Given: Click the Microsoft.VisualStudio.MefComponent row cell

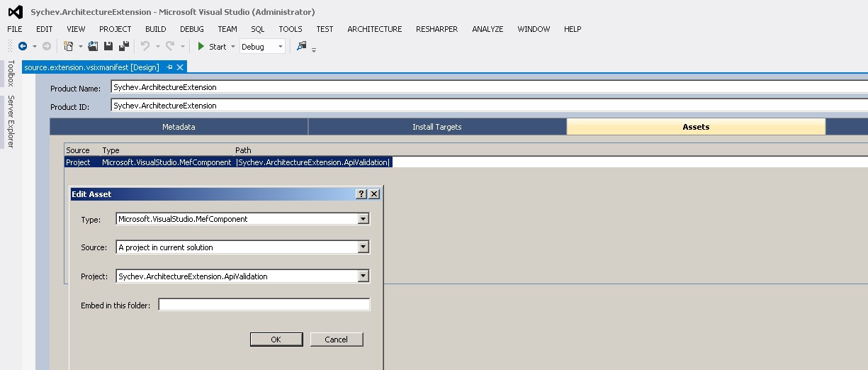Looking at the screenshot, I should point(167,162).
